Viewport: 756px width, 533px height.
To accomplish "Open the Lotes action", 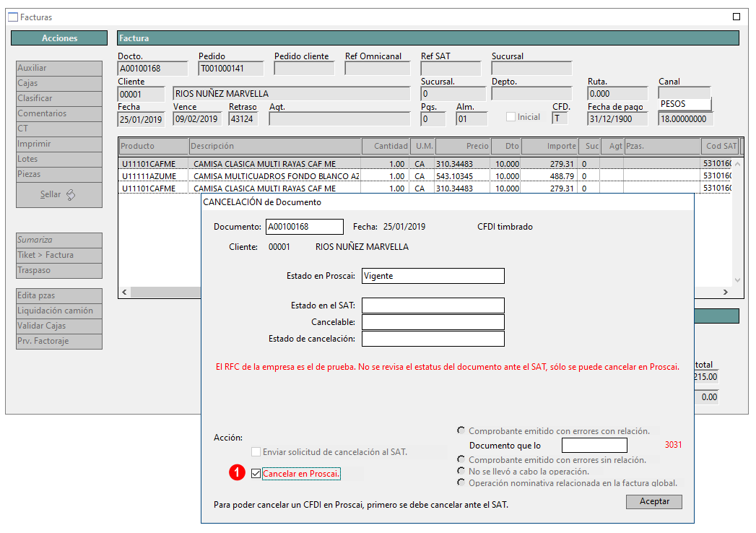I will point(58,159).
